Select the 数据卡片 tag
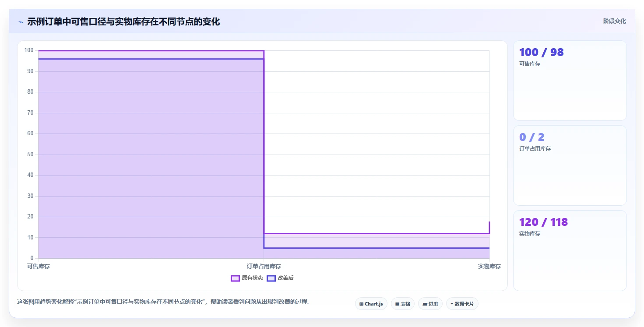The height and width of the screenshot is (327, 644). pyautogui.click(x=462, y=304)
